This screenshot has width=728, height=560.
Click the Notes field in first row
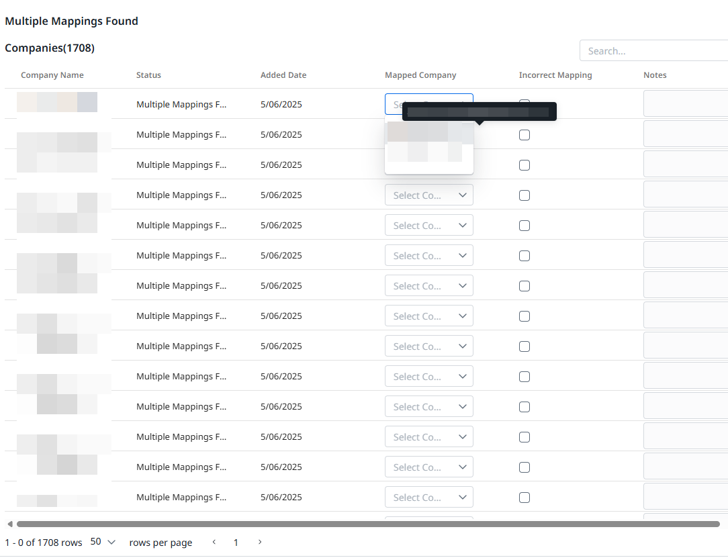[x=686, y=103]
